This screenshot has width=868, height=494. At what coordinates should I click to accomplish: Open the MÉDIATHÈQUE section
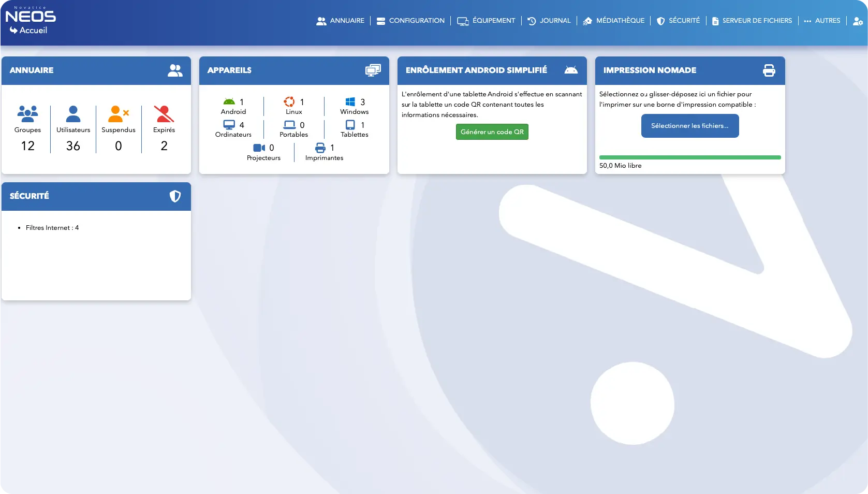click(x=613, y=21)
